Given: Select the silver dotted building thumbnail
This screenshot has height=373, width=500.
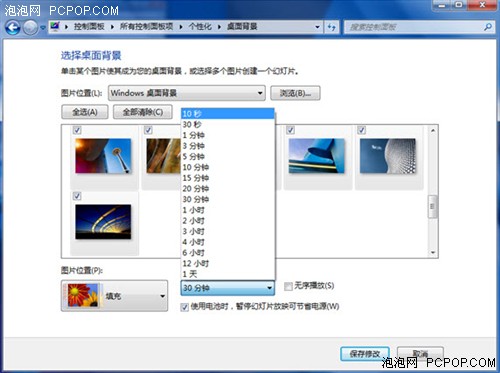Looking at the screenshot, I should click(x=388, y=156).
